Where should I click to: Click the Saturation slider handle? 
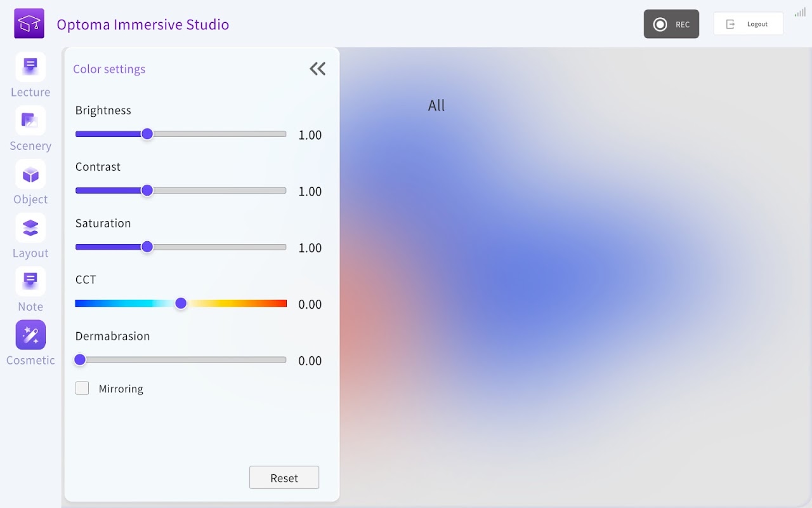coord(147,247)
